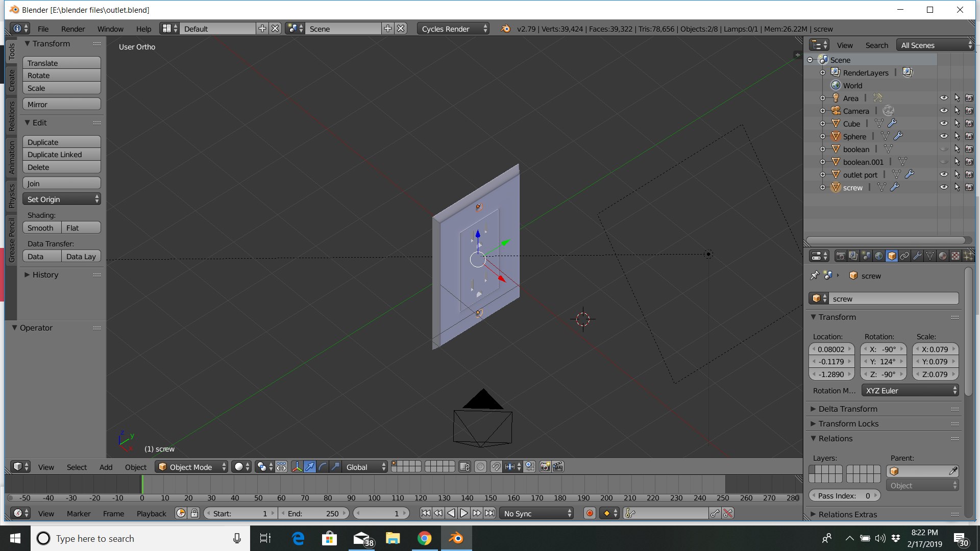Open the Render properties tab camera icon
The width and height of the screenshot is (980, 551).
pyautogui.click(x=840, y=256)
